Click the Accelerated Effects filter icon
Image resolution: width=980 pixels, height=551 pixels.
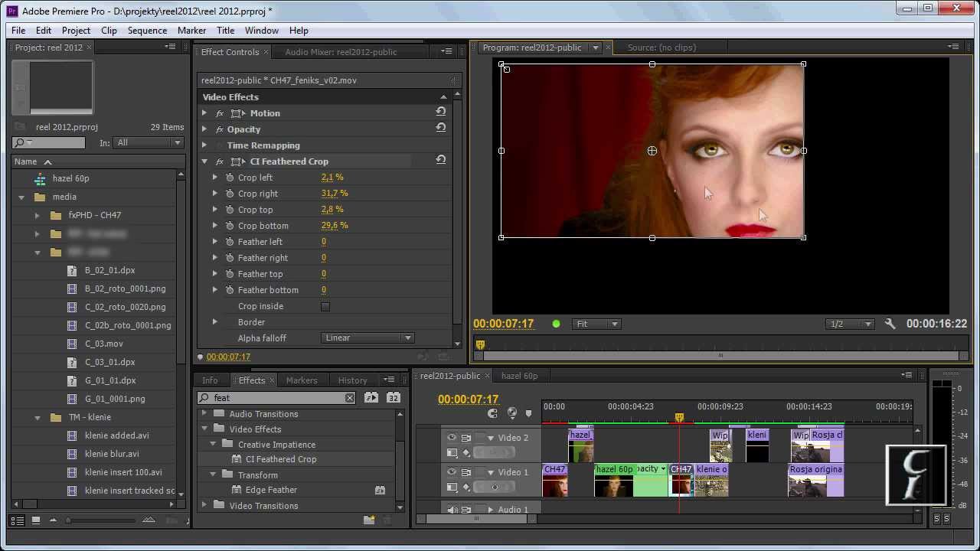click(371, 398)
